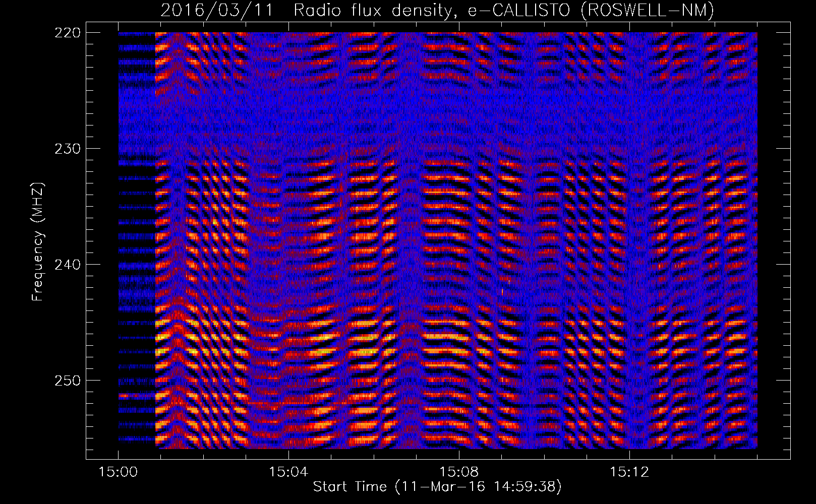Click the 250 frequency tick label
This screenshot has height=504, width=816.
[x=67, y=381]
